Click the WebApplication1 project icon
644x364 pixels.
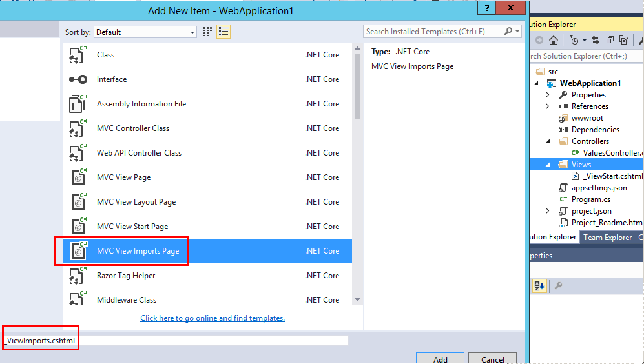(x=551, y=84)
